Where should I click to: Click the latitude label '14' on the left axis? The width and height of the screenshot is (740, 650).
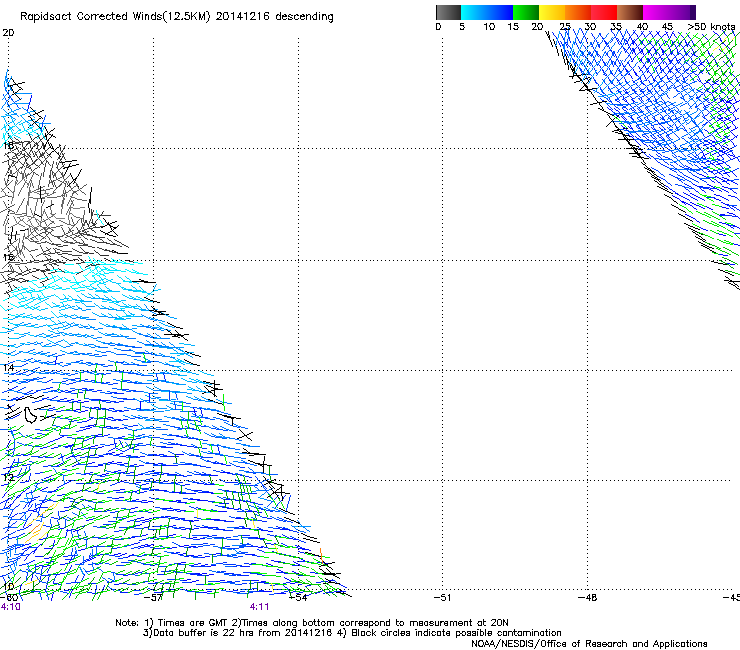point(8,367)
